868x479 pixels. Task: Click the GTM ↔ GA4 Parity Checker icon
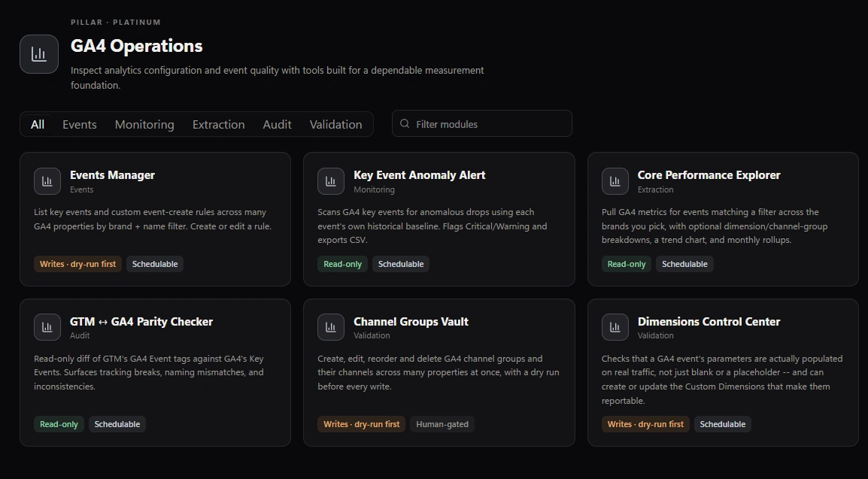47,327
